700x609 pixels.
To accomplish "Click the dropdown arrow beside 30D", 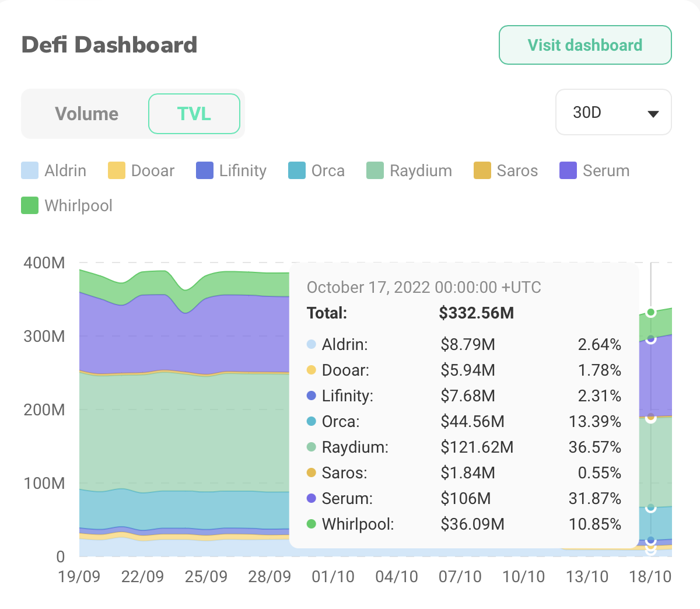I will (x=653, y=114).
